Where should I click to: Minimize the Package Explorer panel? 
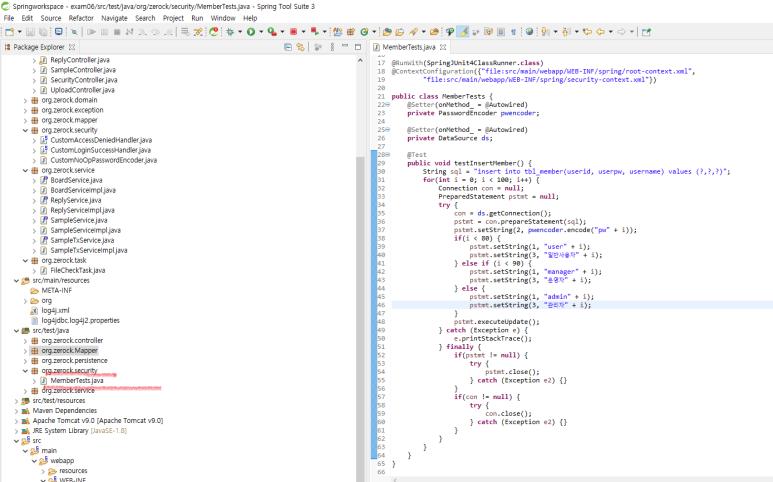click(345, 47)
